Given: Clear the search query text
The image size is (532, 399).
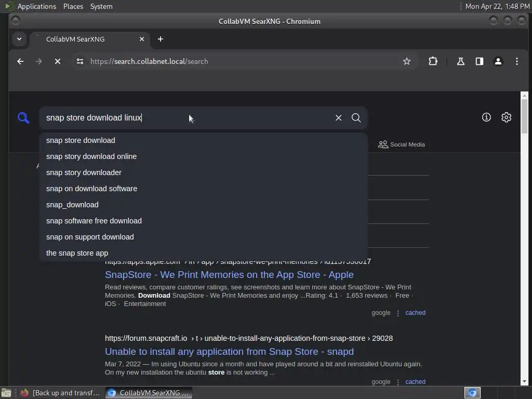Looking at the screenshot, I should tap(338, 118).
